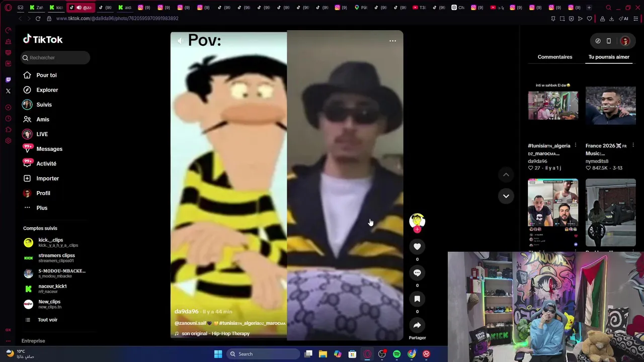Image resolution: width=644 pixels, height=362 pixels.
Task: Open the #tunisia_algeria recommended thumbnail
Action: 553,105
